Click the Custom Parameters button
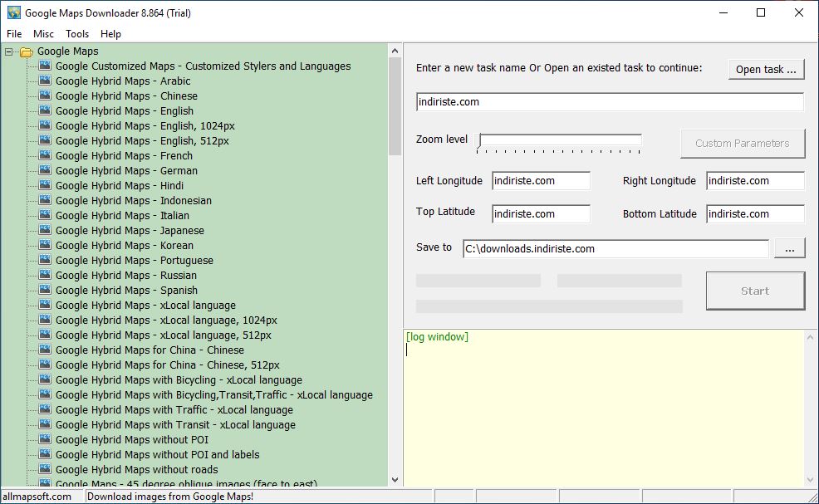 pos(743,143)
